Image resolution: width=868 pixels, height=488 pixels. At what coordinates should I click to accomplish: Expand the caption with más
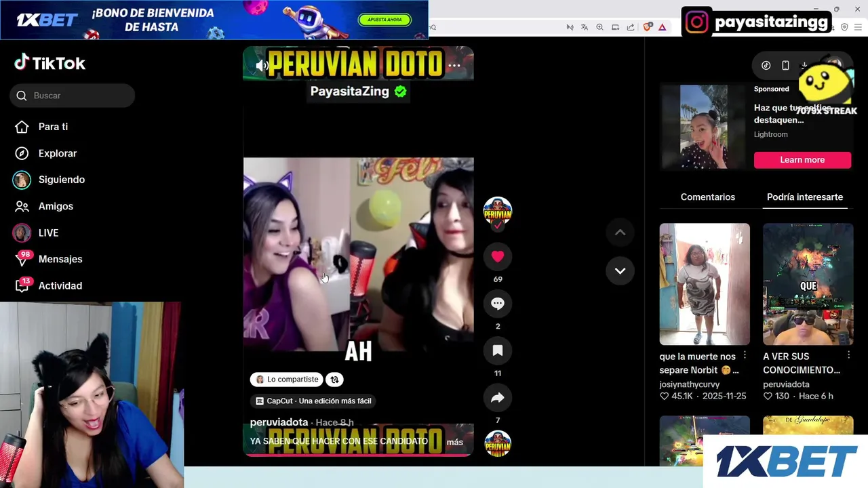tap(454, 442)
